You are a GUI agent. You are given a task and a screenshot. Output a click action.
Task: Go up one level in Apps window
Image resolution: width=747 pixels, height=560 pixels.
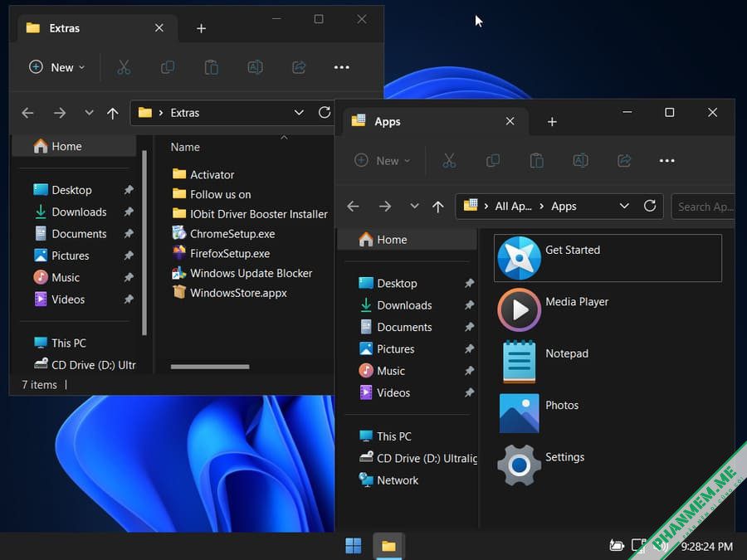point(437,207)
